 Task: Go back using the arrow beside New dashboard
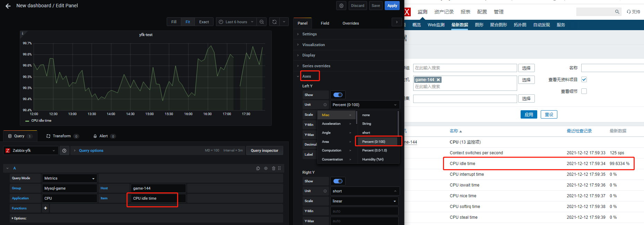(8, 6)
